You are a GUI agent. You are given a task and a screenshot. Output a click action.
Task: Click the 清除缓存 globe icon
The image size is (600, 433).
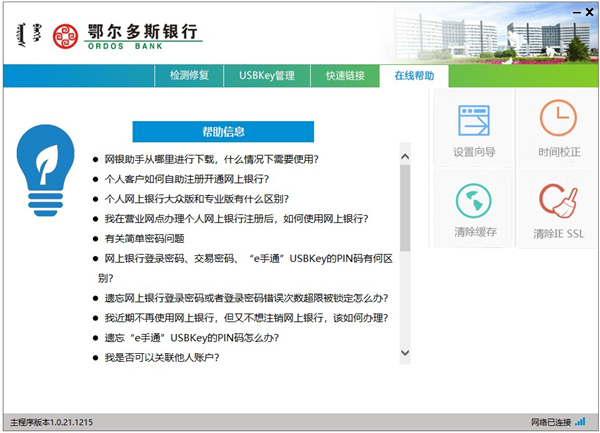pyautogui.click(x=473, y=201)
